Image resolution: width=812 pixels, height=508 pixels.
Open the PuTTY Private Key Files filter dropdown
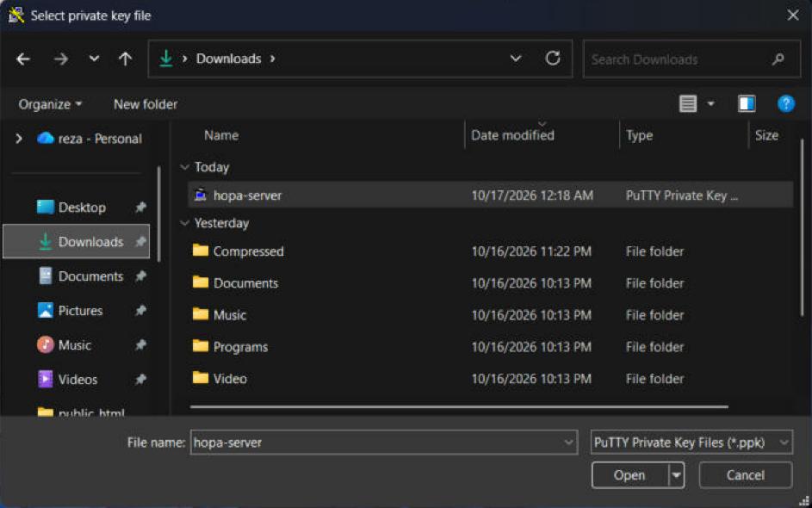[x=691, y=443]
